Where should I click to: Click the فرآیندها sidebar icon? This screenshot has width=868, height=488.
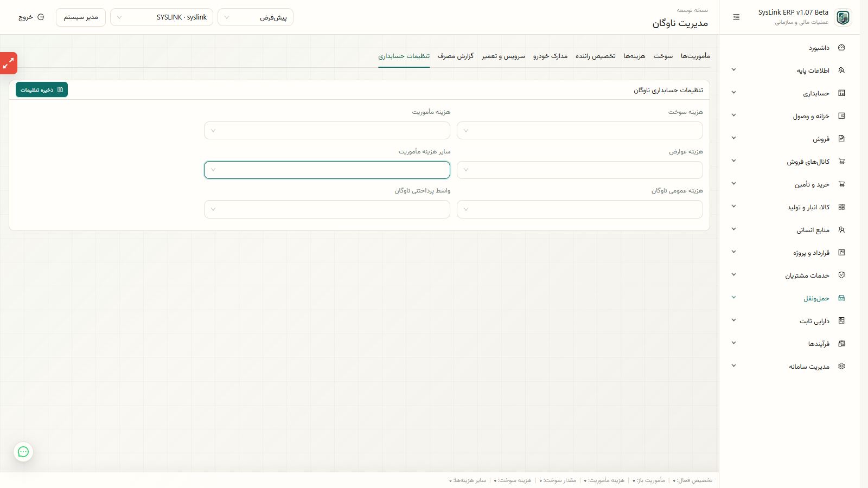tap(841, 344)
